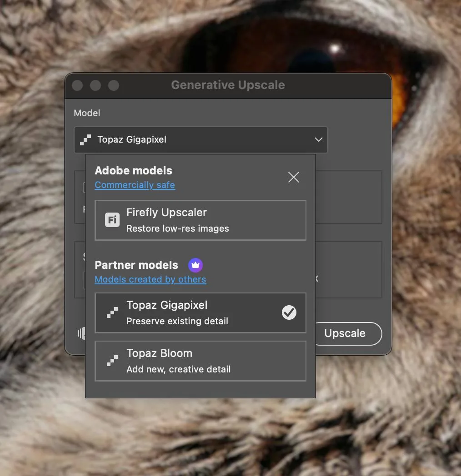
Task: Click the purple crown premium badge
Action: click(195, 265)
